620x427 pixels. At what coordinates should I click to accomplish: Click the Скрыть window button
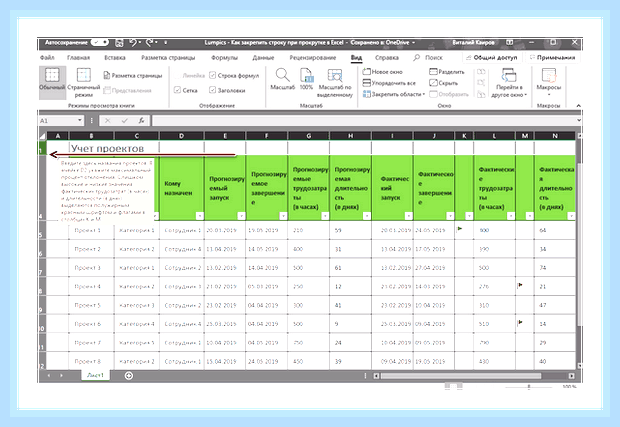[443, 83]
